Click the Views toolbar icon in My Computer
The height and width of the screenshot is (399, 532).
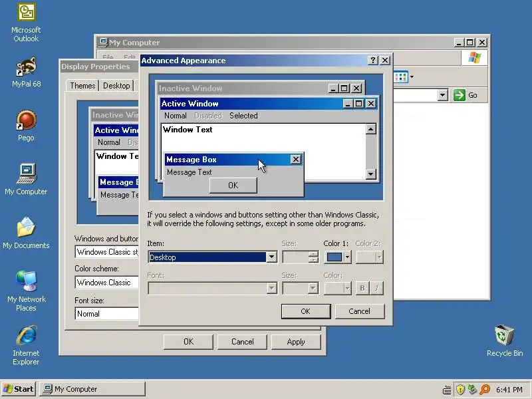(401, 77)
